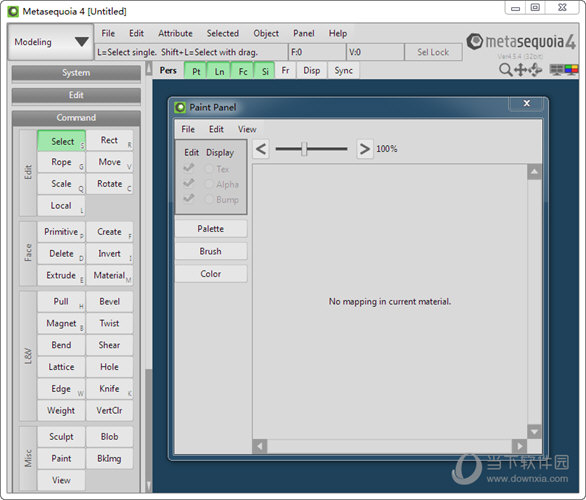Activate the BkImg command
The width and height of the screenshot is (586, 500).
point(110,459)
